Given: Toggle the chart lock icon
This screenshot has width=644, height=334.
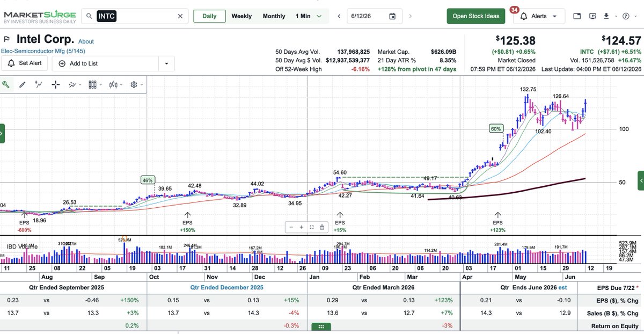Looking at the screenshot, I should click(321, 227).
